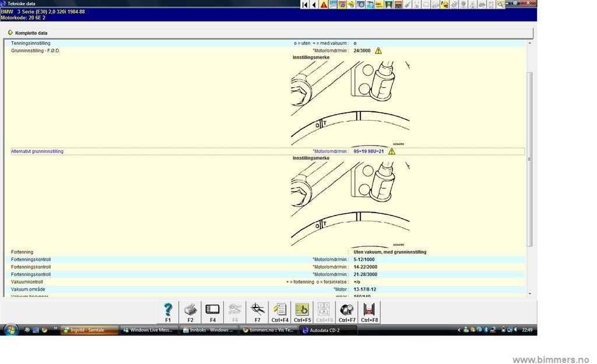597x364 pixels.
Task: Open help with the F1 question mark button
Action: [168, 312]
